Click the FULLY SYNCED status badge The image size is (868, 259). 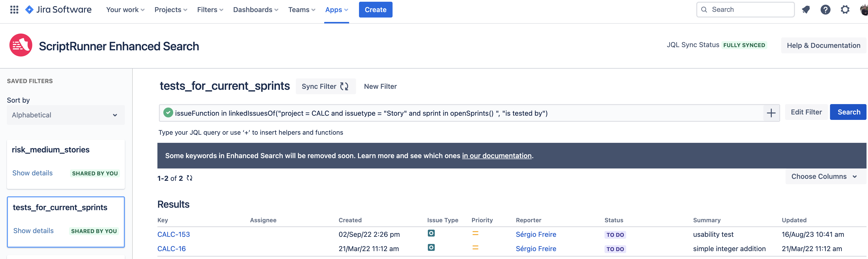coord(744,45)
